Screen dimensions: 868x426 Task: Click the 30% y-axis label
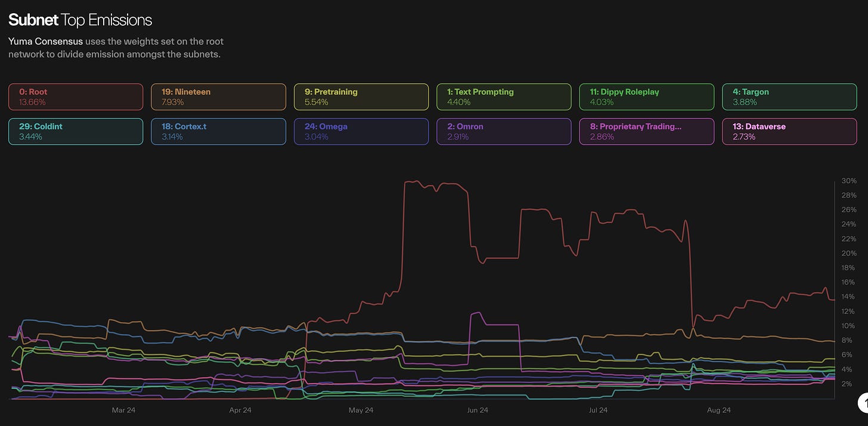click(x=849, y=181)
